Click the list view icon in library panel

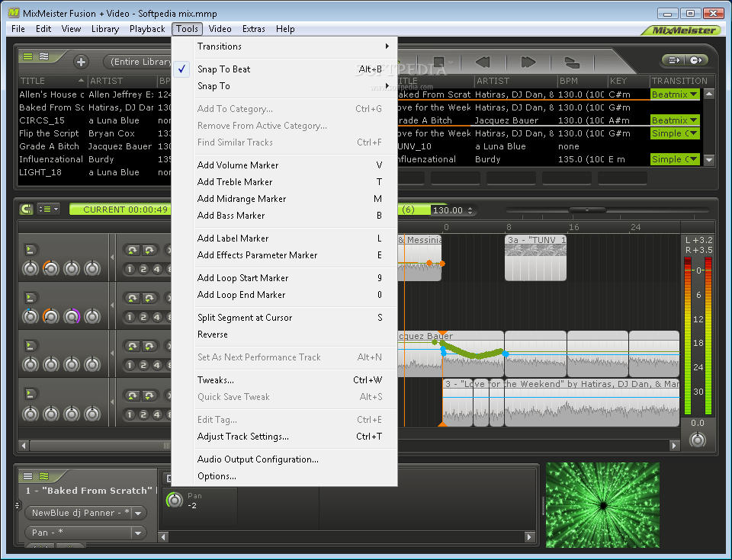tap(28, 56)
